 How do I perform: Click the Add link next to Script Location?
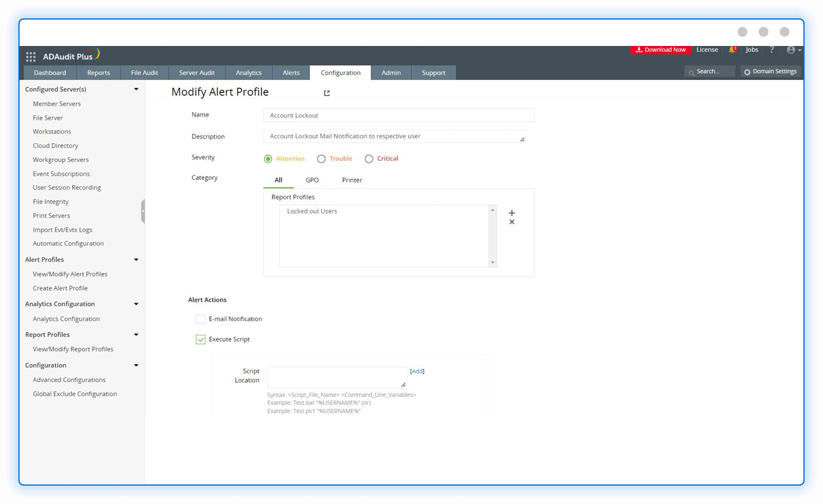417,371
